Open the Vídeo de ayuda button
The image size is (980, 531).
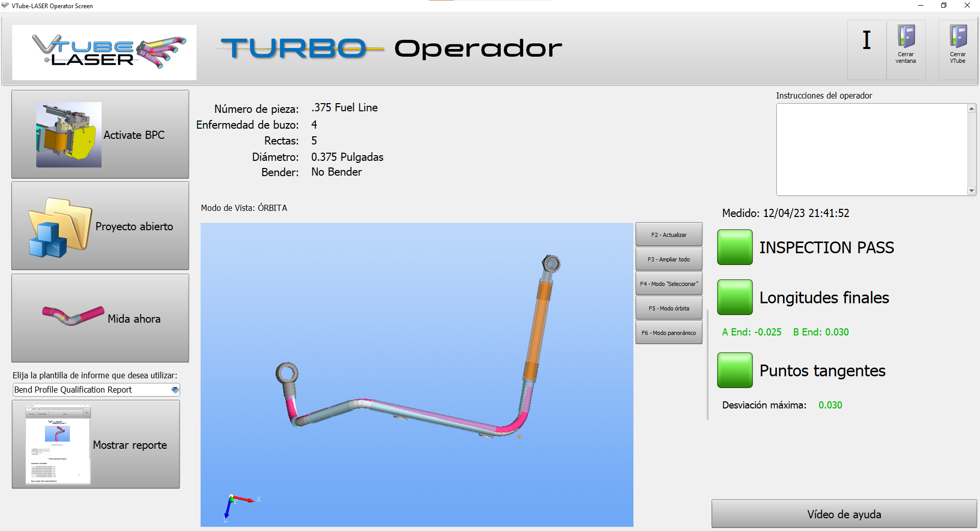pyautogui.click(x=844, y=514)
